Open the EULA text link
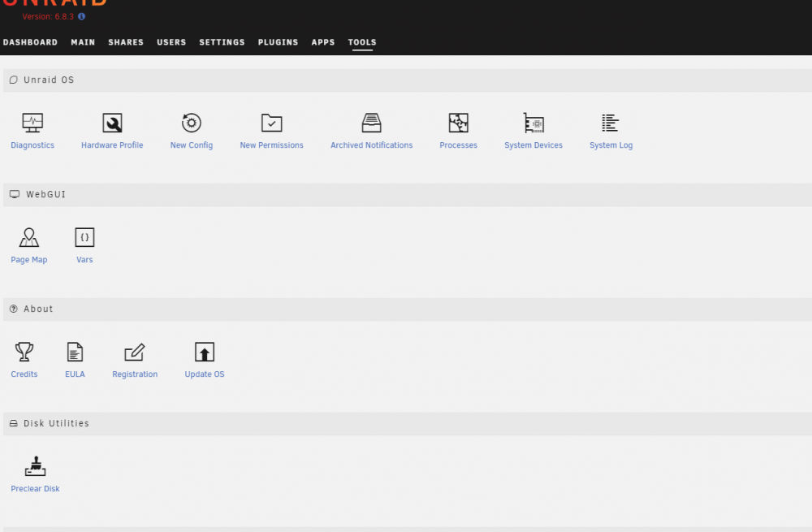 pos(75,374)
